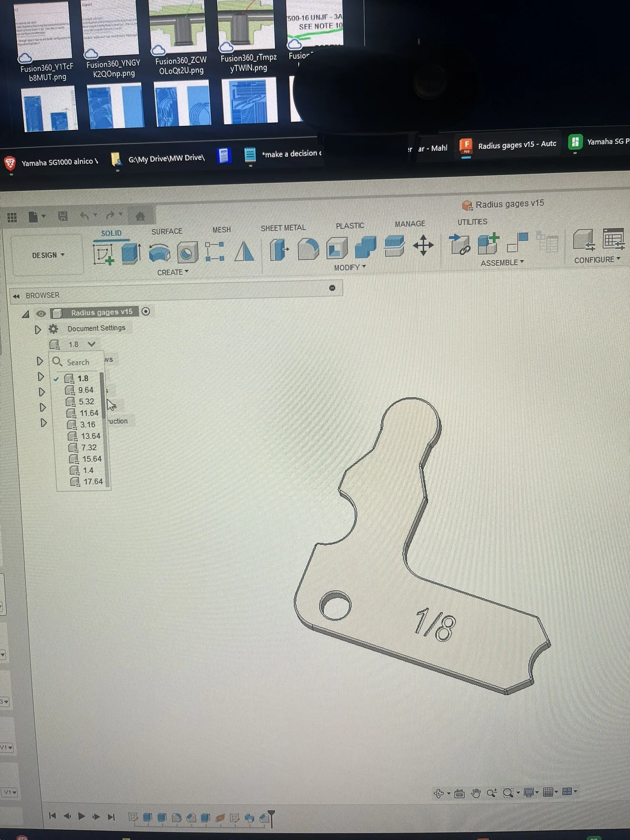The height and width of the screenshot is (840, 630).
Task: Select the Mirror tool
Action: click(x=244, y=251)
